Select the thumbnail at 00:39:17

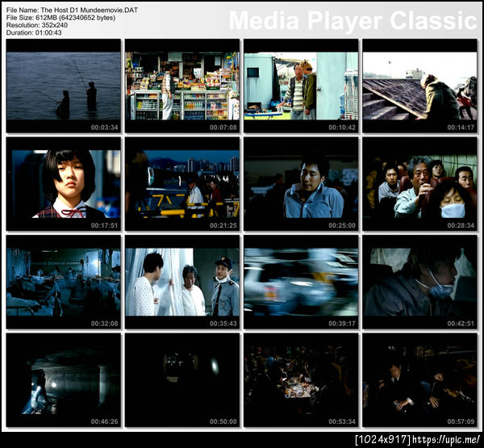coord(301,282)
